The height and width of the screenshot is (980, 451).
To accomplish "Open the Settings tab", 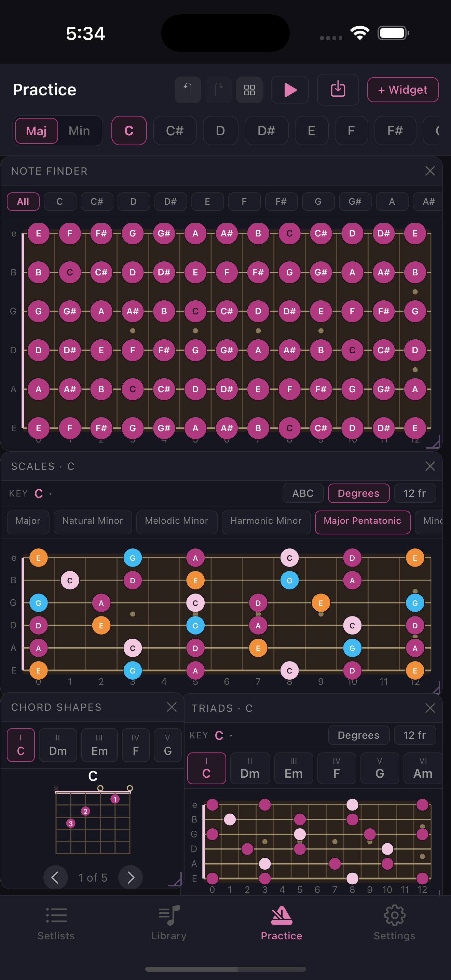I will click(394, 923).
